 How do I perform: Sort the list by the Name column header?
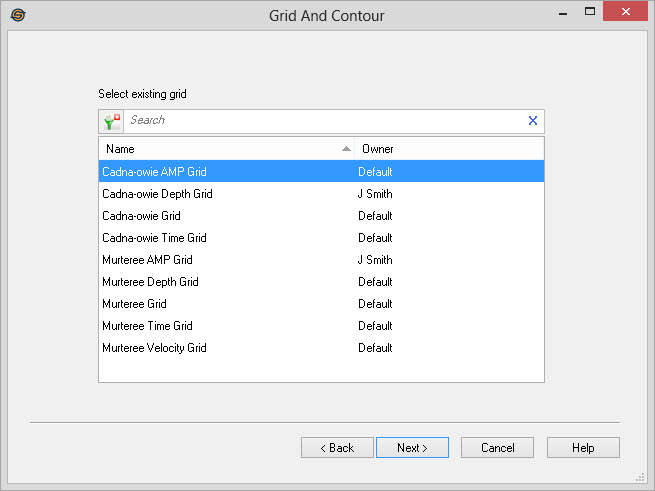click(x=220, y=149)
